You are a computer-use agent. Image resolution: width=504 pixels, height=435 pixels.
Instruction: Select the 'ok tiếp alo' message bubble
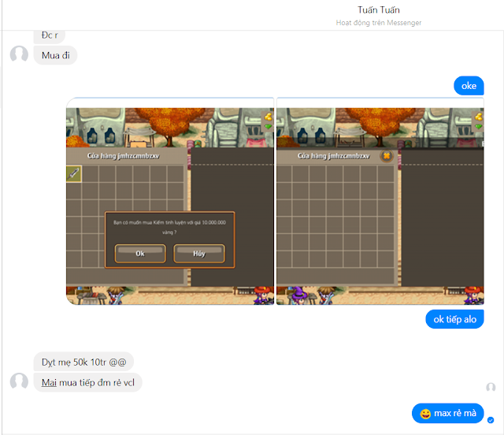point(454,319)
